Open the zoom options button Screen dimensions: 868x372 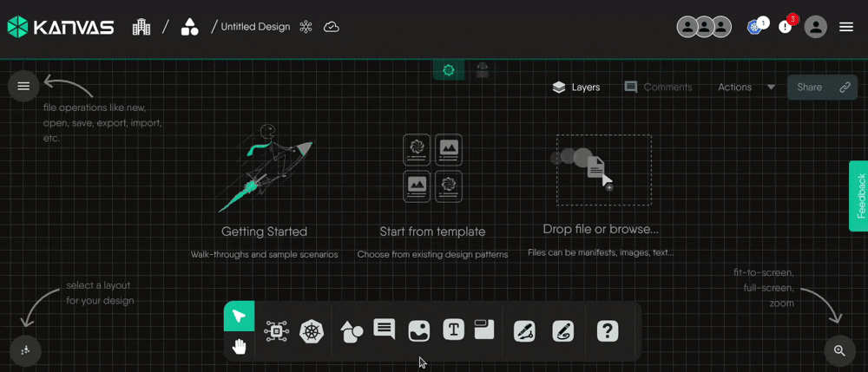click(839, 351)
